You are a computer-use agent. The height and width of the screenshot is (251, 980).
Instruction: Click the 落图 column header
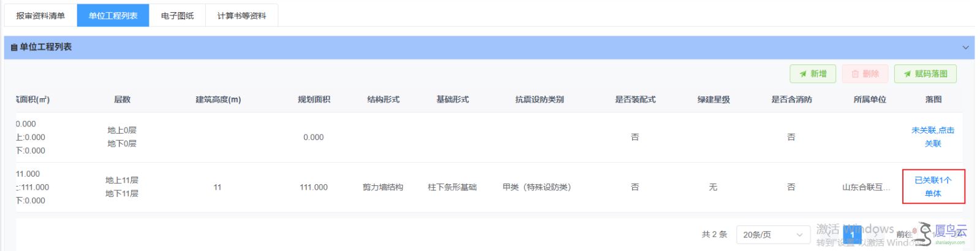(x=933, y=99)
